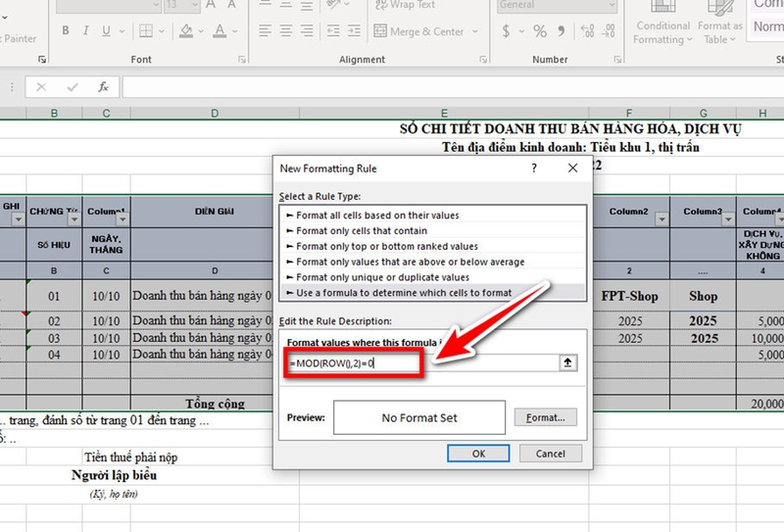Apply Percent Style format
784x532 pixels.
click(x=540, y=31)
